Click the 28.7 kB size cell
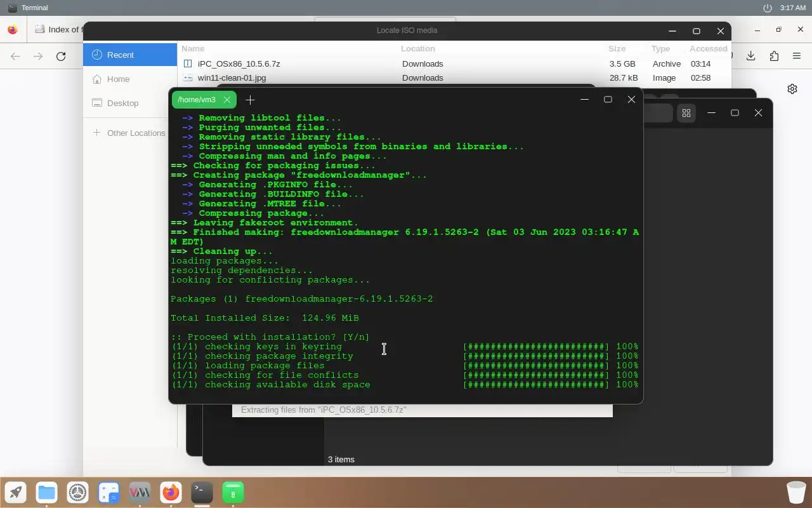The image size is (812, 508). point(624,77)
